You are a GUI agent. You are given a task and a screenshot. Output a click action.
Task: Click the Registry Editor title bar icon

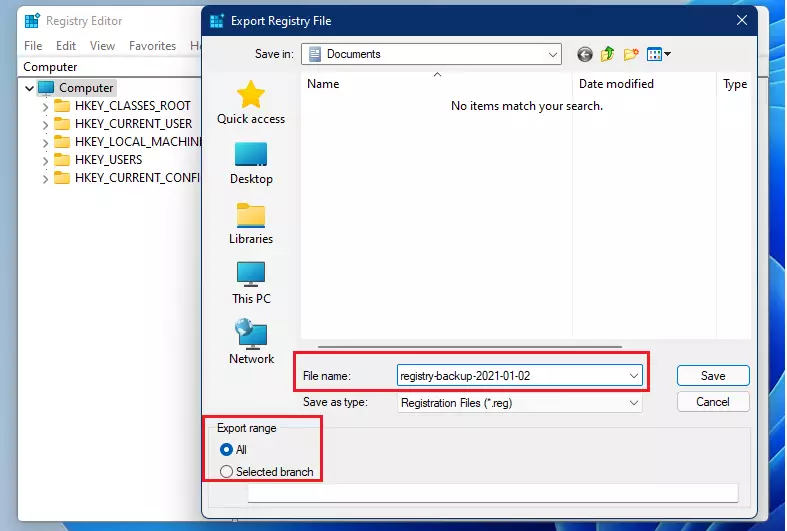pyautogui.click(x=32, y=21)
